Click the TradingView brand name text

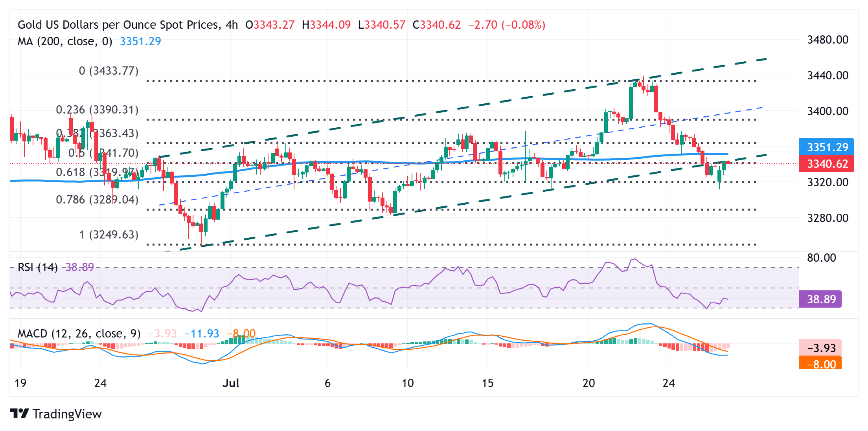pyautogui.click(x=67, y=414)
